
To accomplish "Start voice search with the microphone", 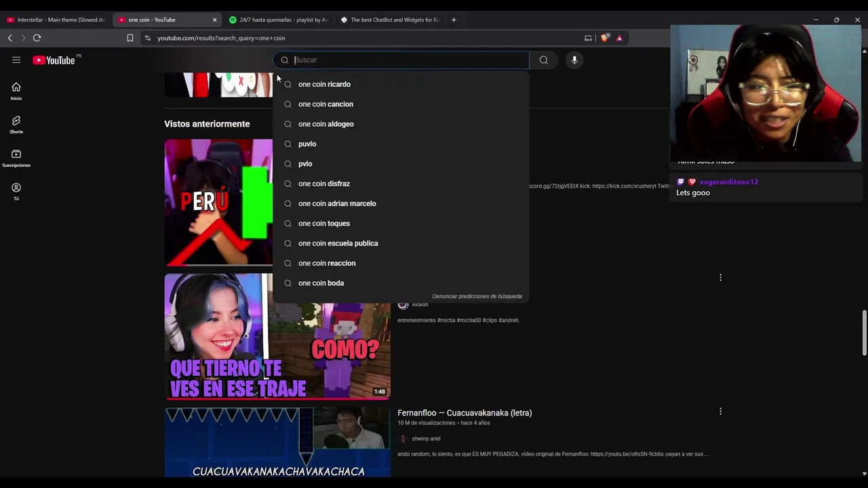I will coord(574,60).
